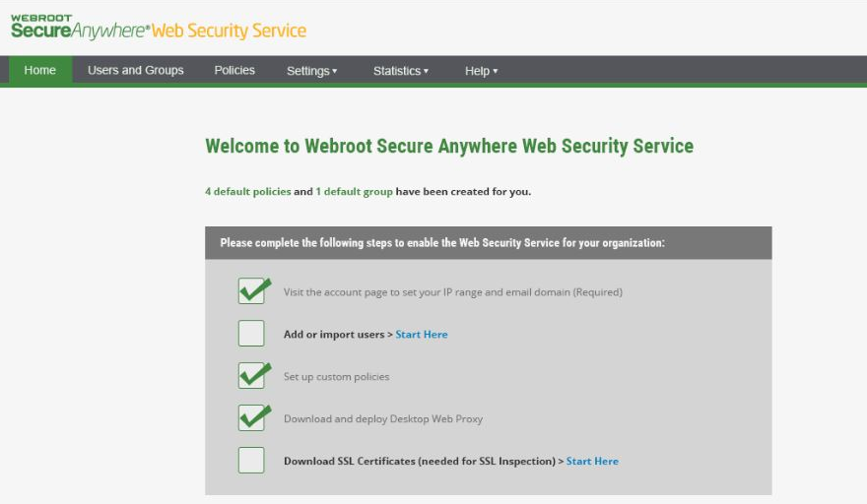The image size is (867, 504).
Task: Open the 1 default group link
Action: point(354,191)
